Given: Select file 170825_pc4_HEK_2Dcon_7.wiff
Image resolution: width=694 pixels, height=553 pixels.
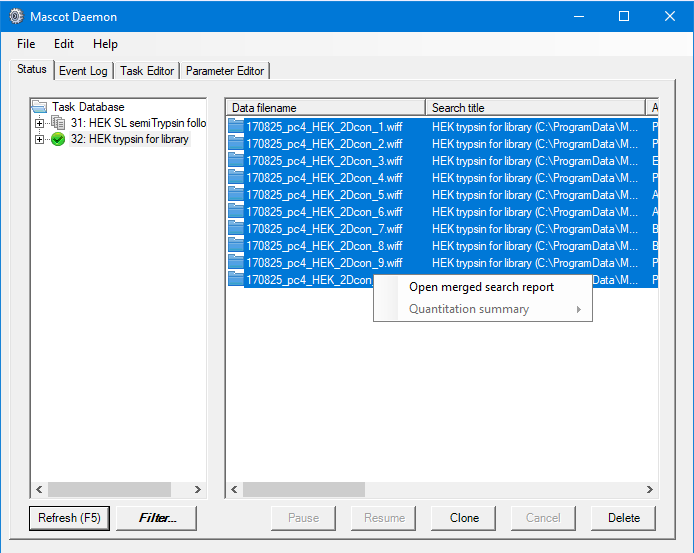Looking at the screenshot, I should tap(324, 229).
